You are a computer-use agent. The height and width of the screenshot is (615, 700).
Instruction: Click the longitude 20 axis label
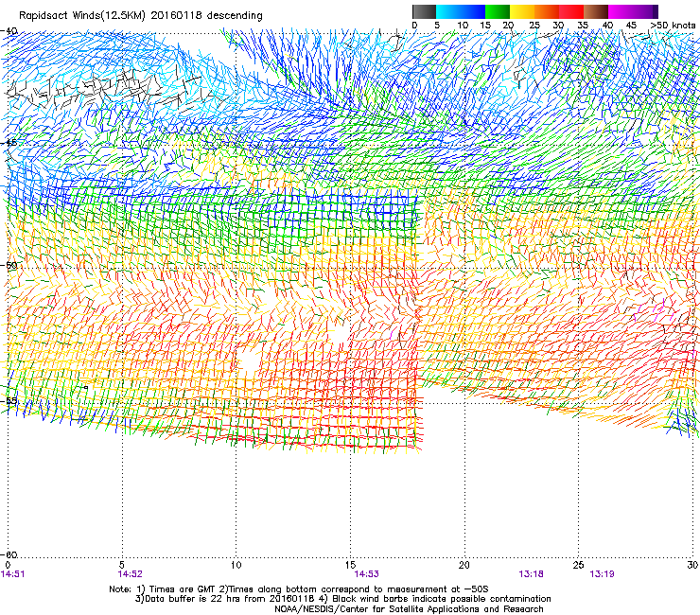[x=464, y=565]
